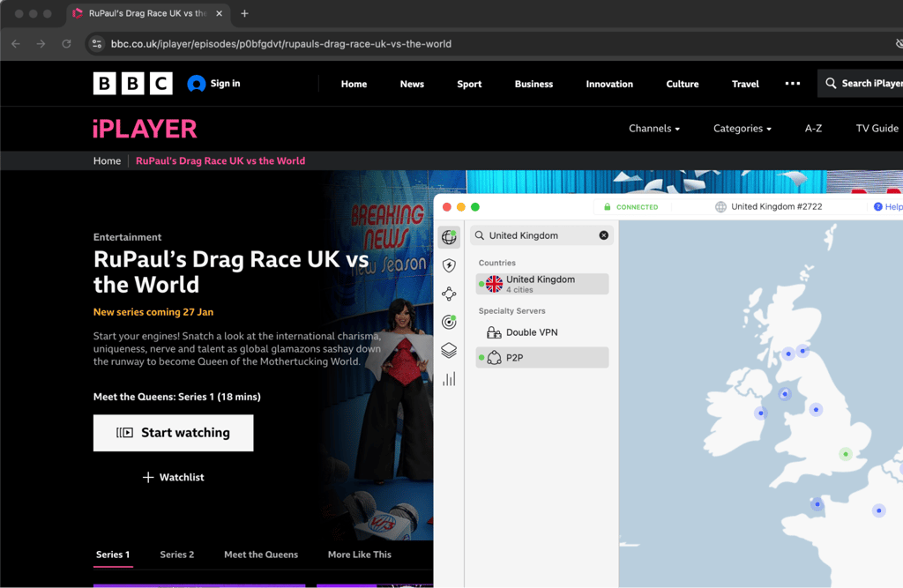The height and width of the screenshot is (588, 903).
Task: Click the BBC logo
Action: click(x=133, y=84)
